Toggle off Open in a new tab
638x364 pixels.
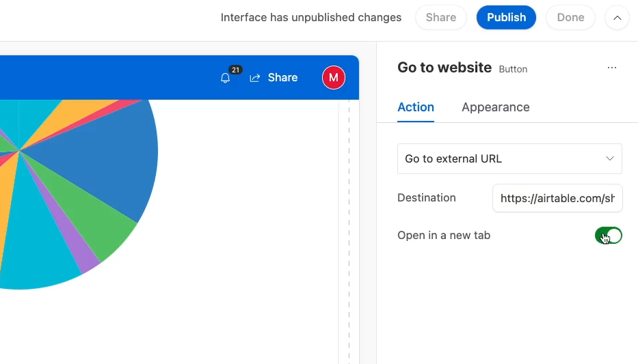[x=609, y=236]
